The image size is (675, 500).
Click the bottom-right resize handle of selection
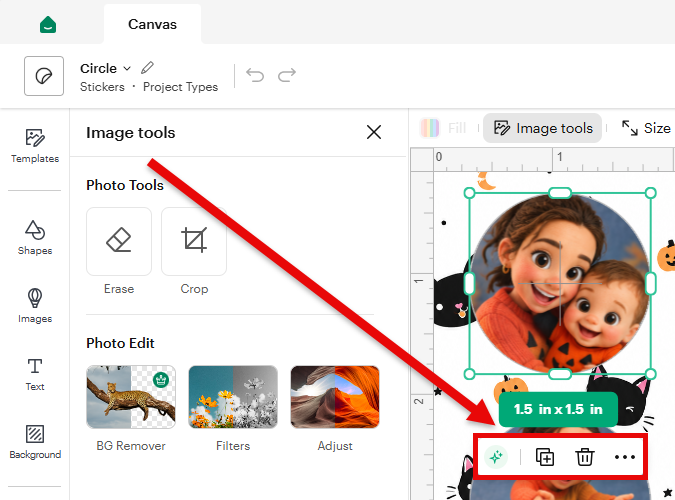tap(651, 374)
